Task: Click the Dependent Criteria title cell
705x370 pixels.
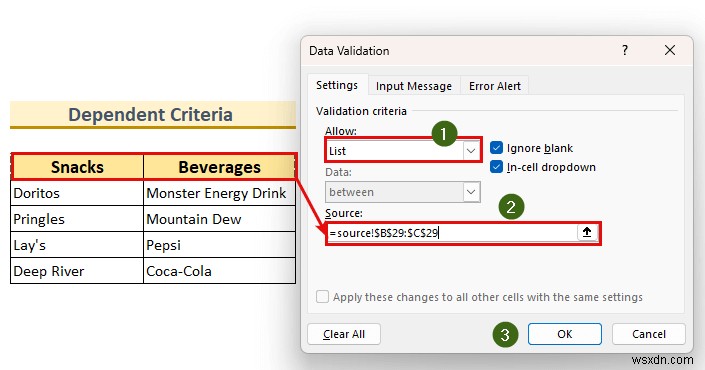Action: click(153, 115)
